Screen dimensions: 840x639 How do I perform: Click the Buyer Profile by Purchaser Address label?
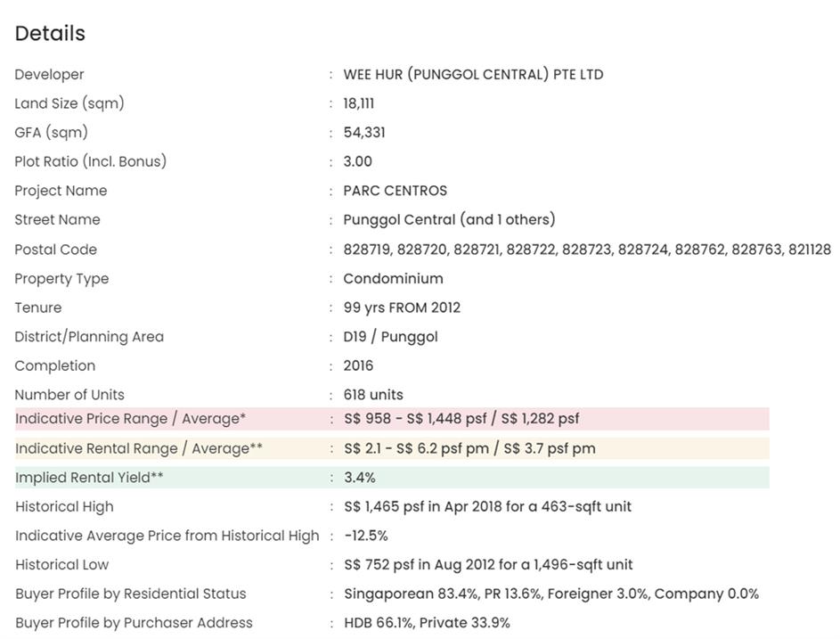click(134, 623)
